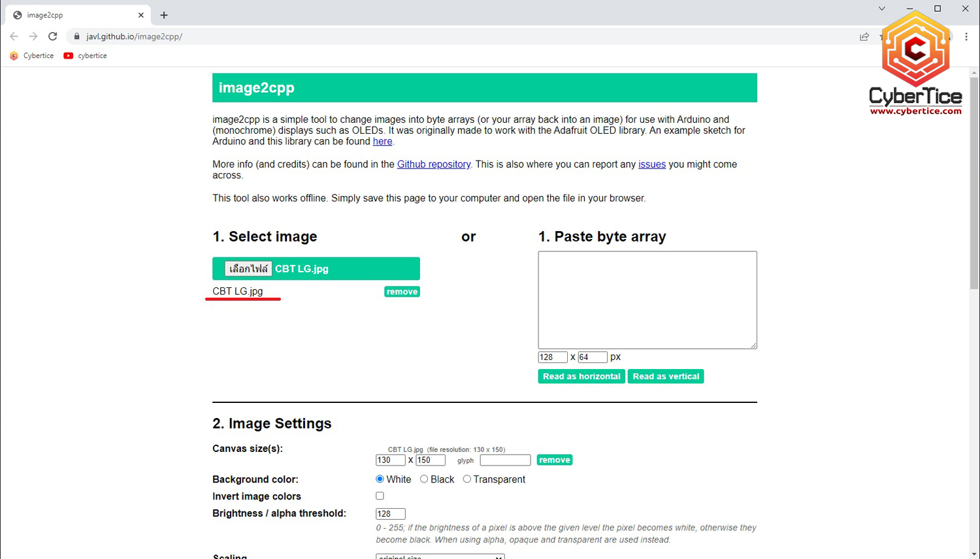Click the Read as horizontal button
The image size is (980, 559).
[x=581, y=377]
